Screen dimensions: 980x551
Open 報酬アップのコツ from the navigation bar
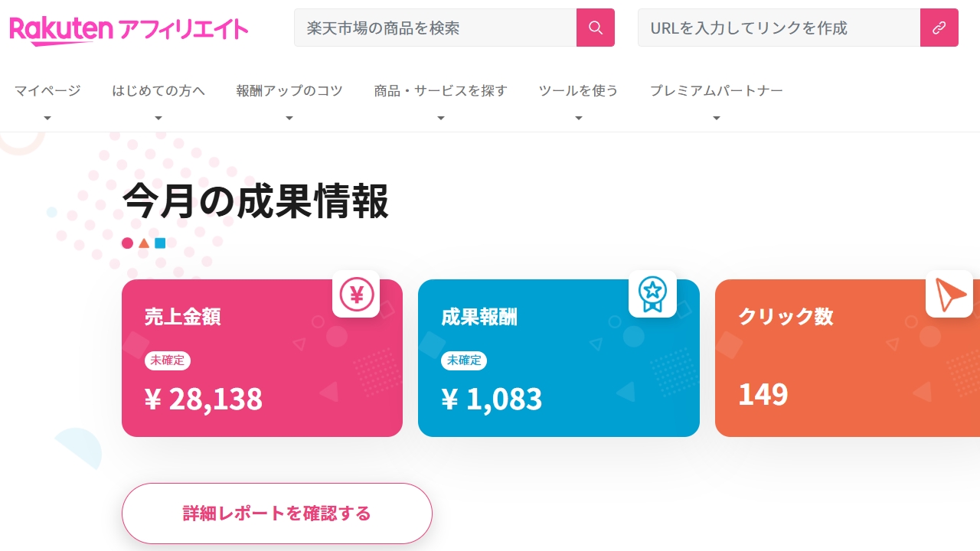289,90
